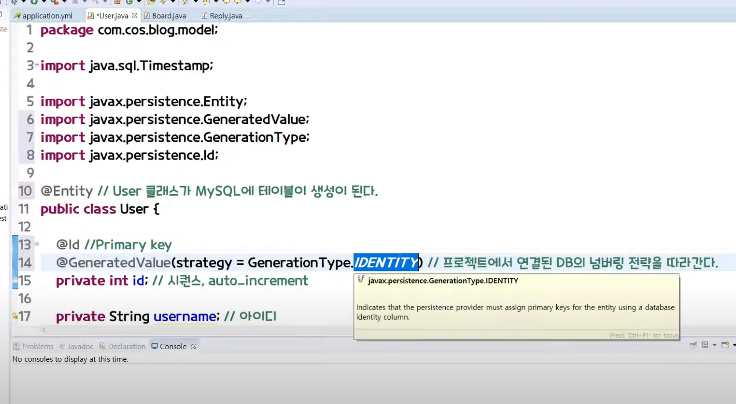736x404 pixels.
Task: Click the //Primary key comment
Action: click(x=128, y=244)
